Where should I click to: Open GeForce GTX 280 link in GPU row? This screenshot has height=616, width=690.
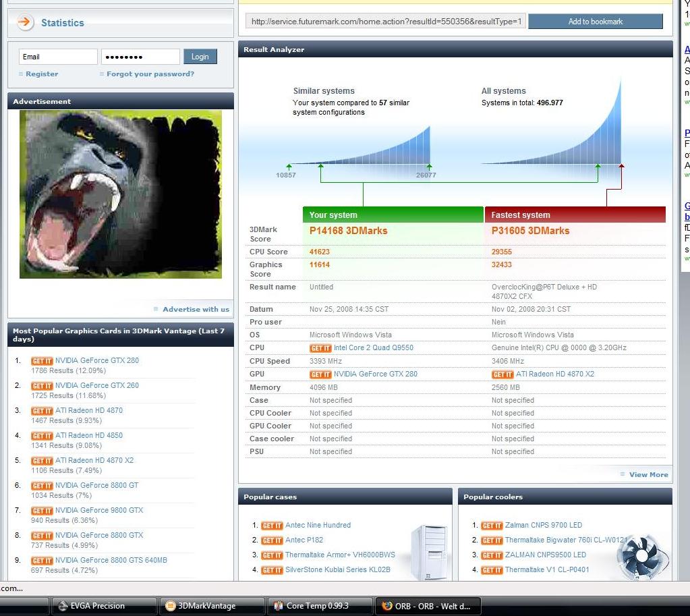pos(376,374)
